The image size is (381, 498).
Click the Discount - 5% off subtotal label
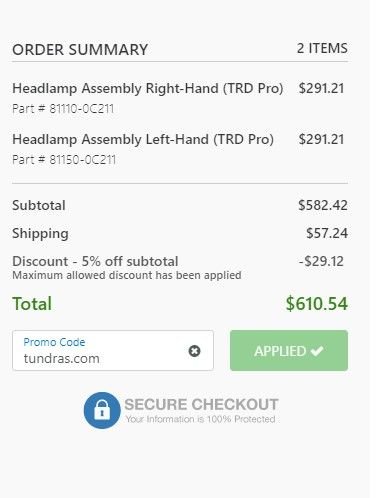95,261
